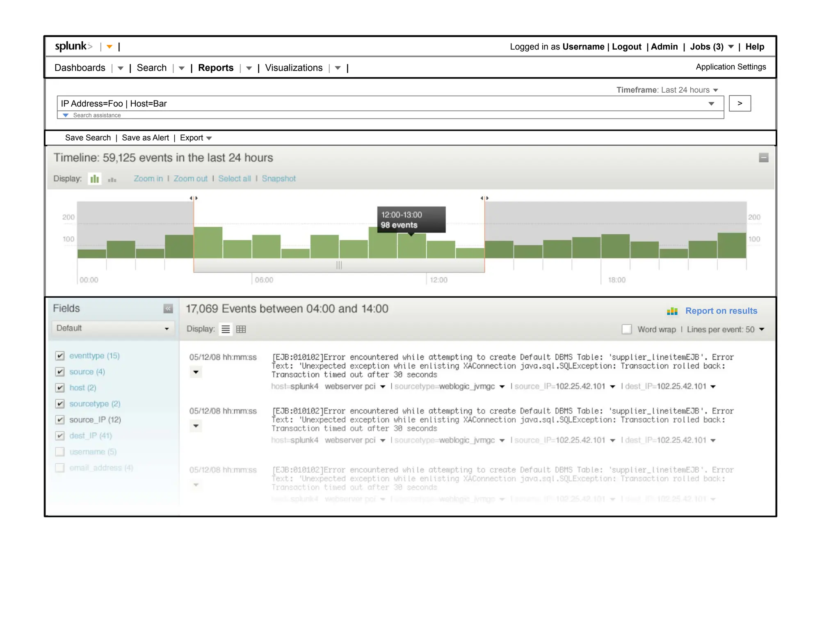The image size is (840, 642).
Task: Open the Reports menu
Action: coord(216,68)
